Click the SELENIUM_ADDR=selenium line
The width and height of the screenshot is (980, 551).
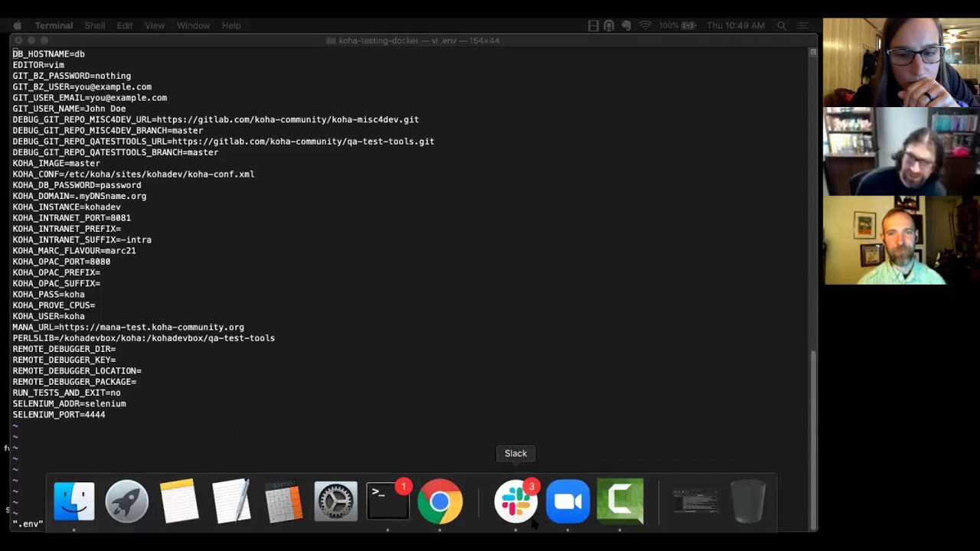[x=69, y=403]
